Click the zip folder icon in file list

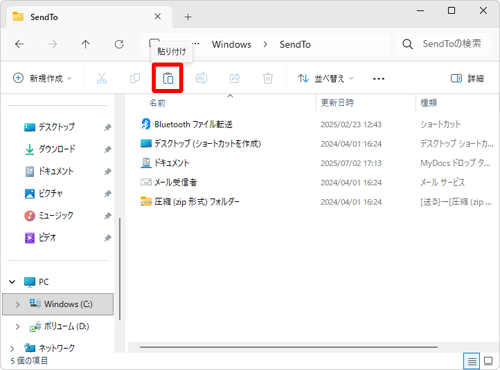(146, 201)
